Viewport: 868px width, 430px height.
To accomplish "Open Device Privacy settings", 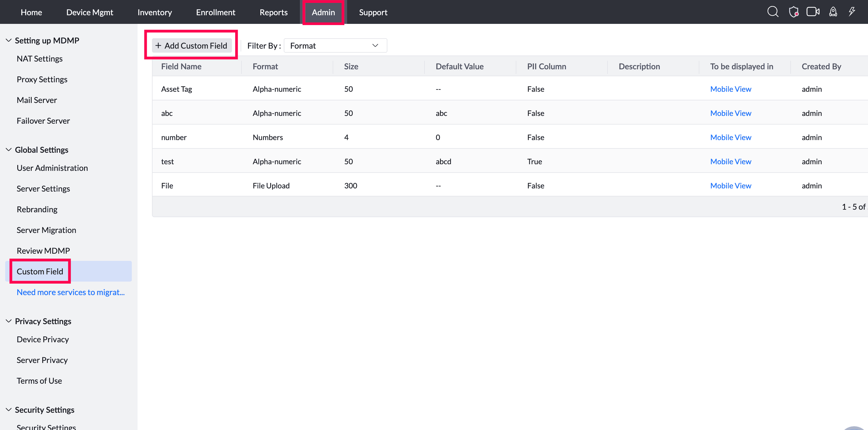I will (43, 339).
